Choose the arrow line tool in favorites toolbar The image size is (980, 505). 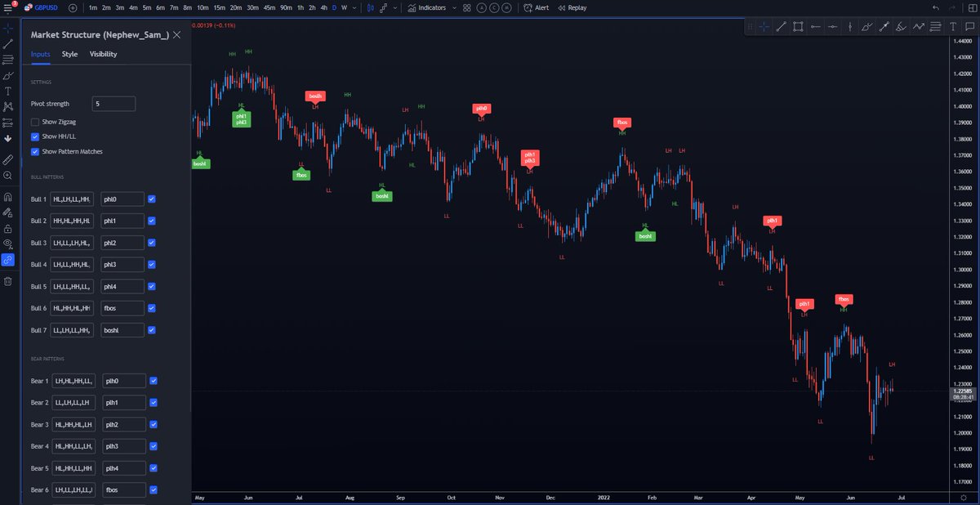pyautogui.click(x=884, y=27)
